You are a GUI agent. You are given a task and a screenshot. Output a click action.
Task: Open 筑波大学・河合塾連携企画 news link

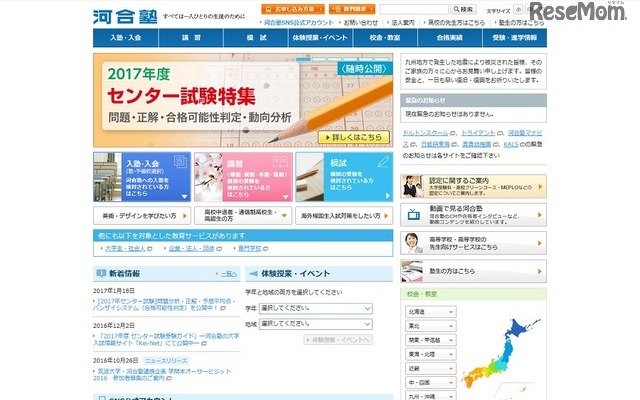pyautogui.click(x=162, y=375)
